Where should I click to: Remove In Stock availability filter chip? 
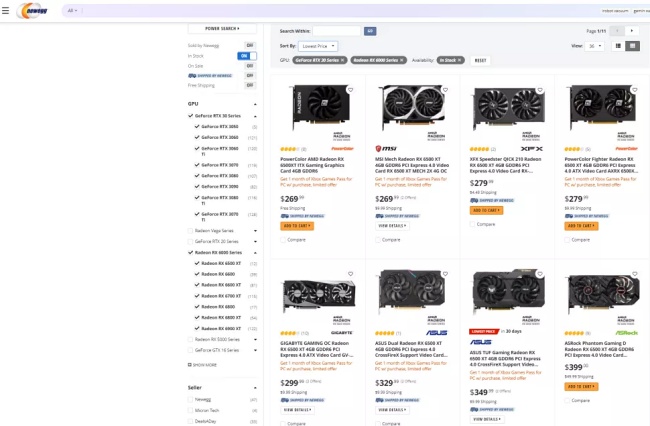(459, 60)
